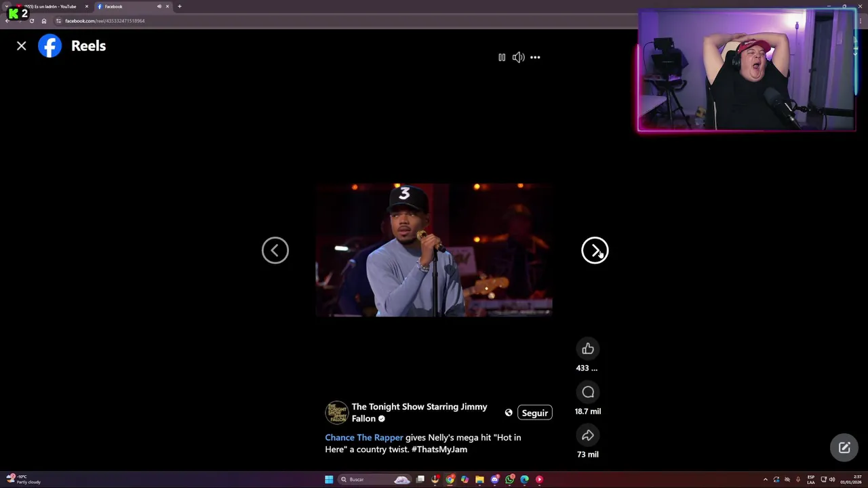Go to the browser home page

(x=44, y=21)
